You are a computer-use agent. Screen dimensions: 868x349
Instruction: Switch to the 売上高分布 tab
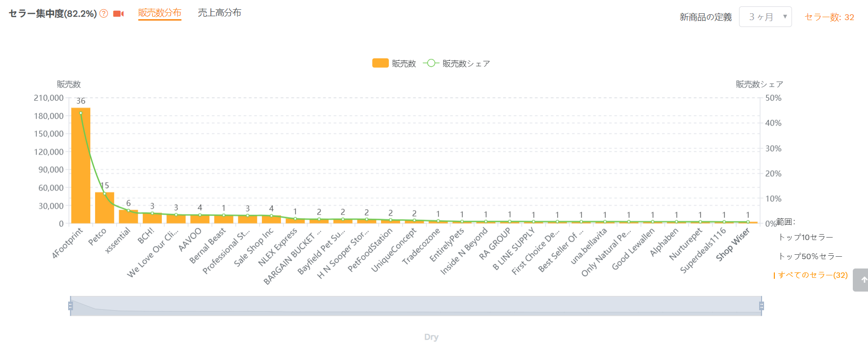[219, 13]
